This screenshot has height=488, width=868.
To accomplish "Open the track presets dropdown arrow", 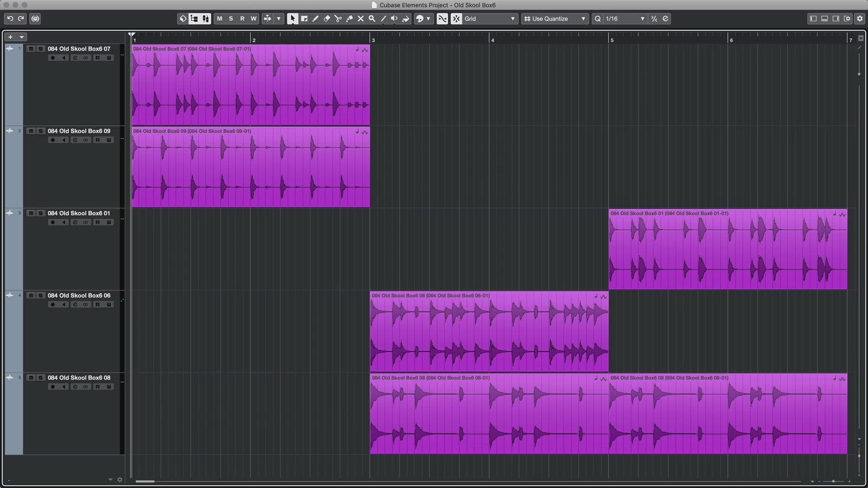I will [22, 37].
